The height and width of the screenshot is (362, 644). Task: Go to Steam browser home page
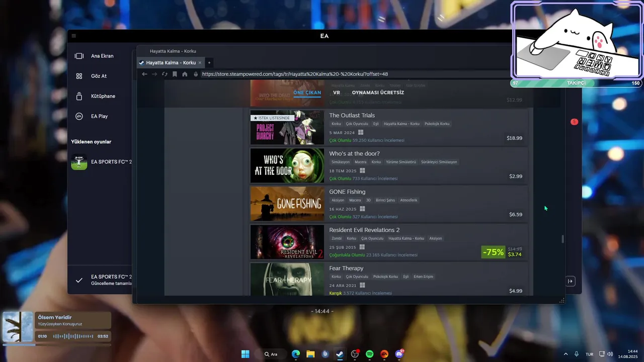185,74
